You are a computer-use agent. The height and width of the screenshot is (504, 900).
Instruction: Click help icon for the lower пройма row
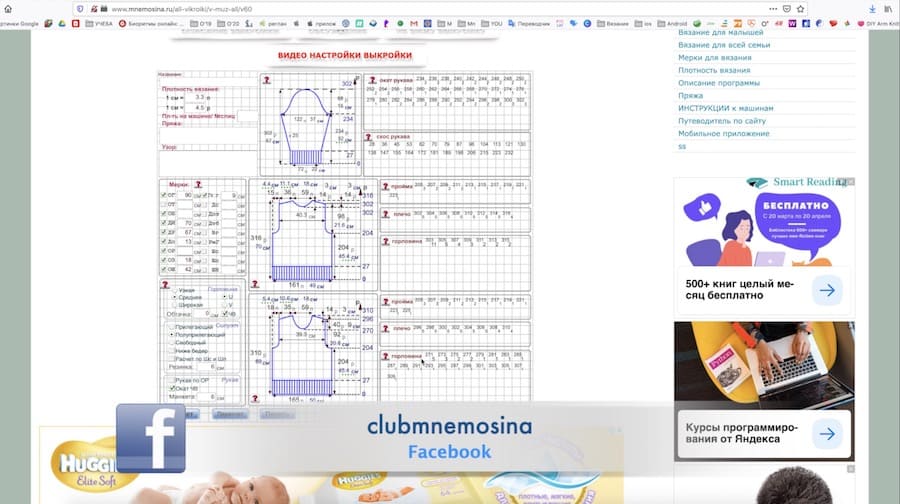[x=386, y=301]
